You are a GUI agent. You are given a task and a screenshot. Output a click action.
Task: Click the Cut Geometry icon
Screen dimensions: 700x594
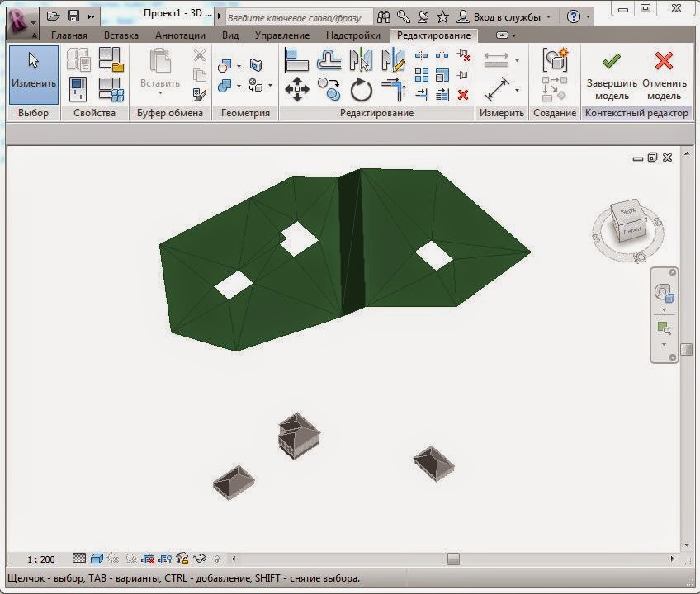225,66
